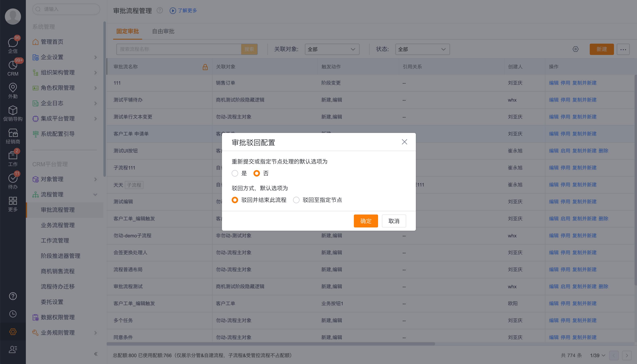Click the lock icon in 审批流名称 header

(205, 67)
